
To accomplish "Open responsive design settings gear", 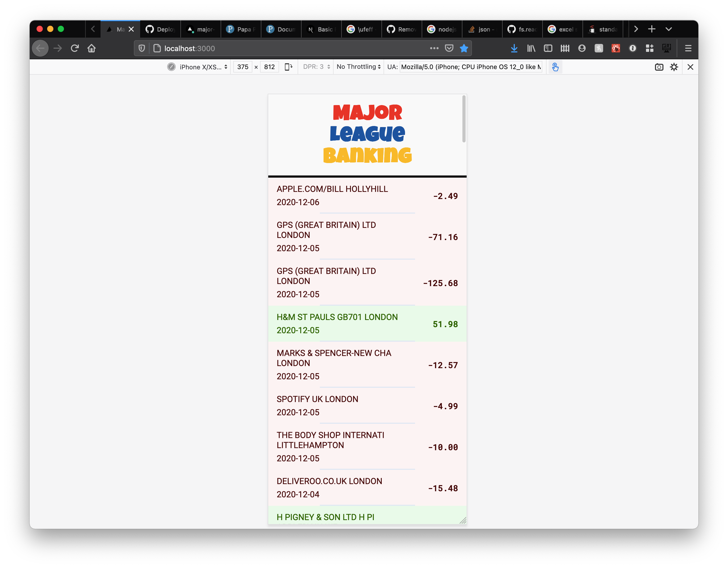I will pyautogui.click(x=674, y=67).
